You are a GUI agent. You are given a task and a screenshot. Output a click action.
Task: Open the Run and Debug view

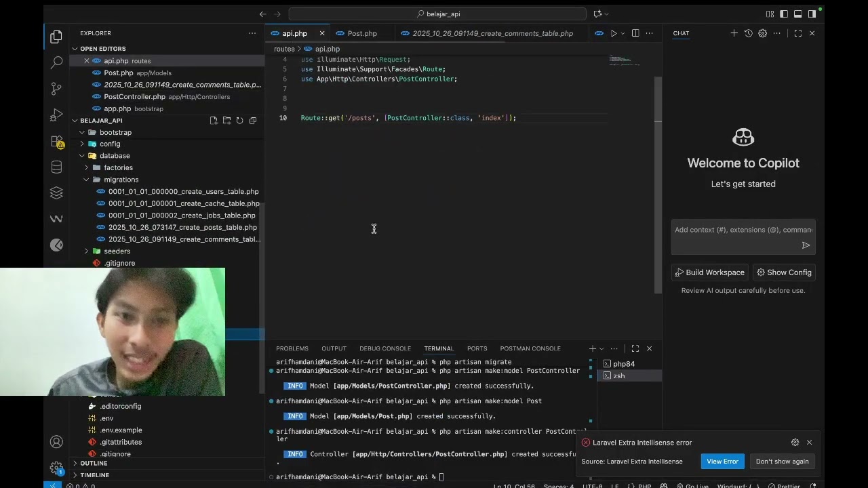(56, 115)
